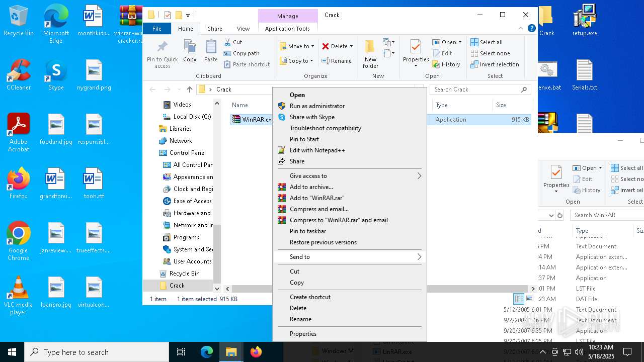Image resolution: width=644 pixels, height=362 pixels.
Task: Expand the Give access to submenu
Action: [350, 176]
